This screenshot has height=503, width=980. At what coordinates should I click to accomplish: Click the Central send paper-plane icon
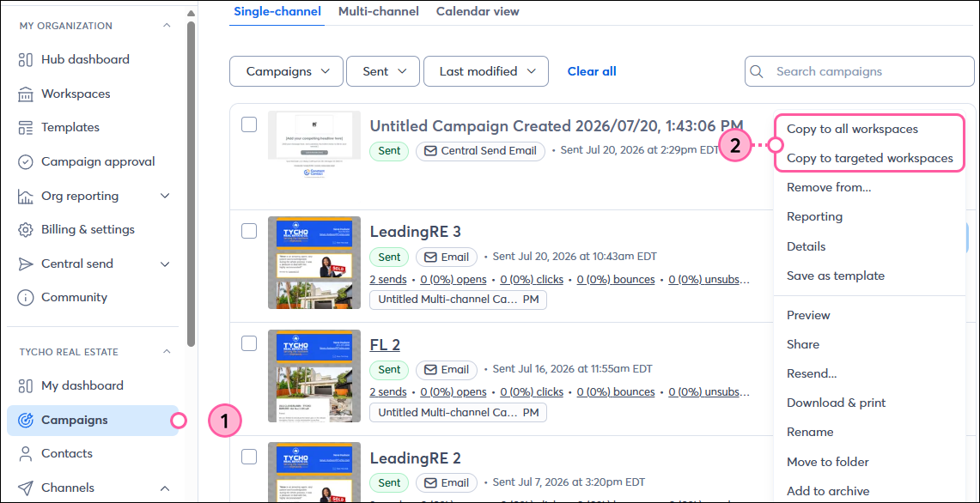[25, 264]
